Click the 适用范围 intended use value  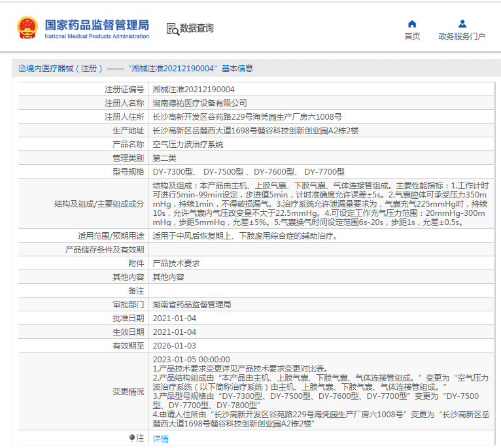[245, 236]
